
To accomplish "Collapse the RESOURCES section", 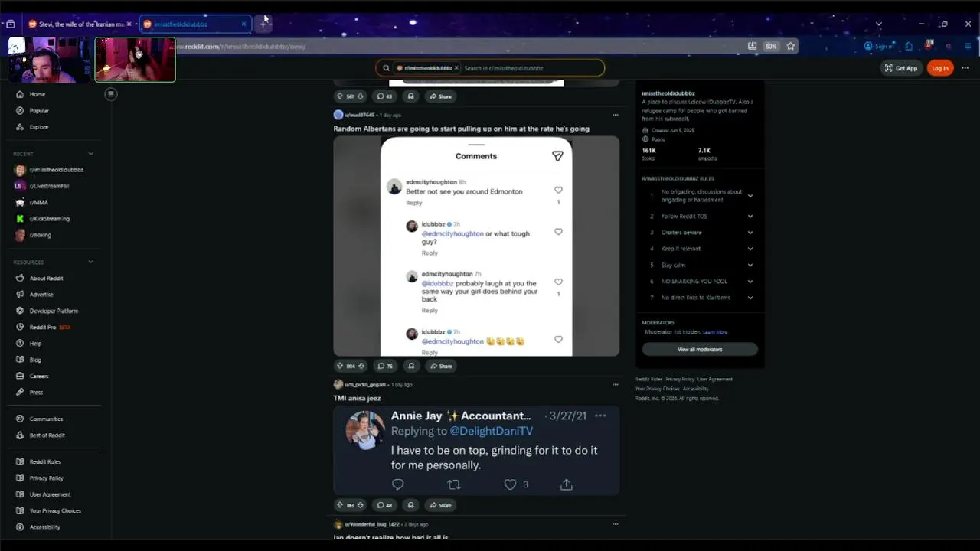I will (x=90, y=262).
